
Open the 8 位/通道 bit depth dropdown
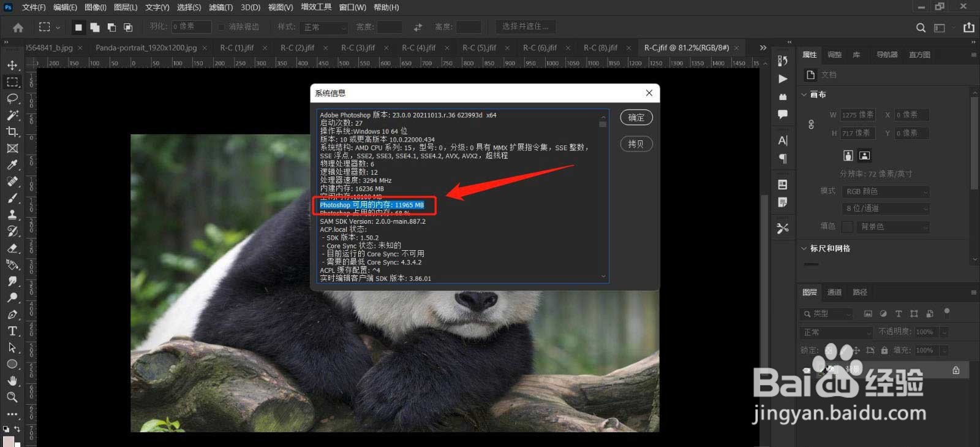[886, 208]
